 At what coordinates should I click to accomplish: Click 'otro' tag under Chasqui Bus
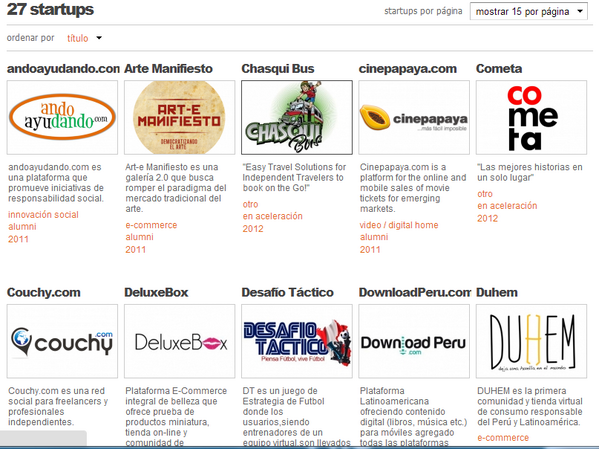pyautogui.click(x=251, y=204)
